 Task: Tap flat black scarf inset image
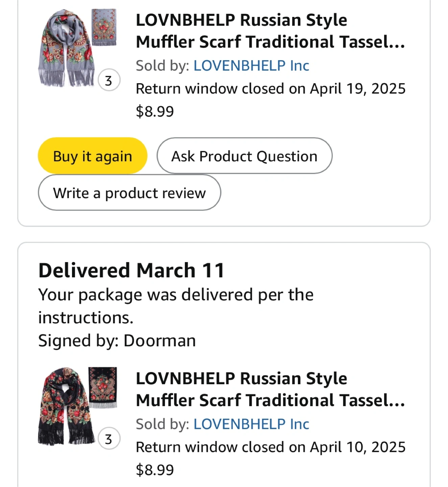pyautogui.click(x=103, y=387)
